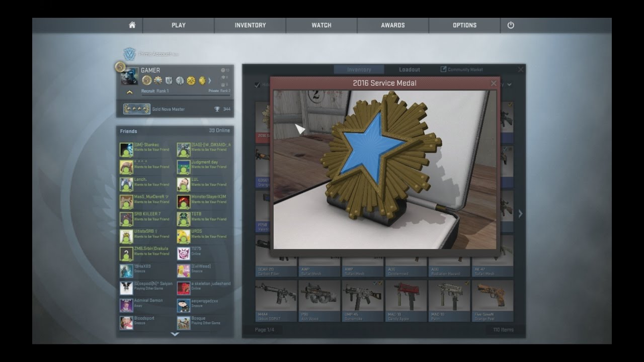The width and height of the screenshot is (644, 362).
Task: Click friend name aeqwrqgadzxx
Action: (205, 301)
